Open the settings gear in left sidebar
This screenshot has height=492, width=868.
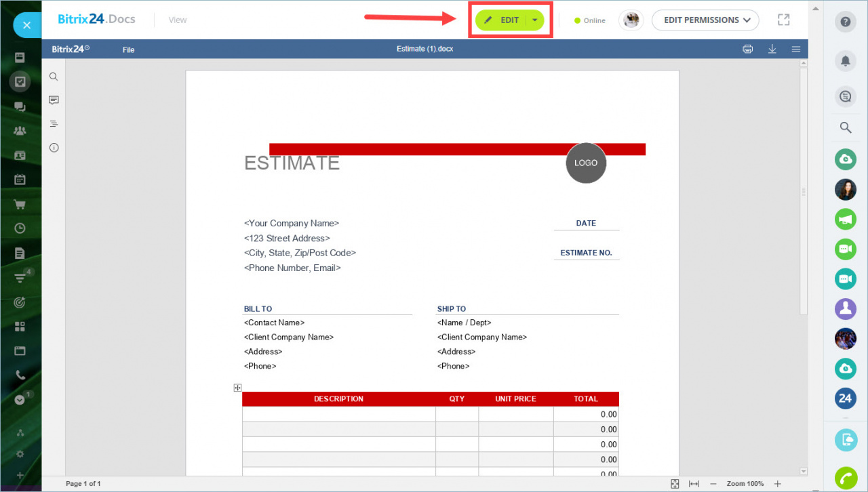20,454
